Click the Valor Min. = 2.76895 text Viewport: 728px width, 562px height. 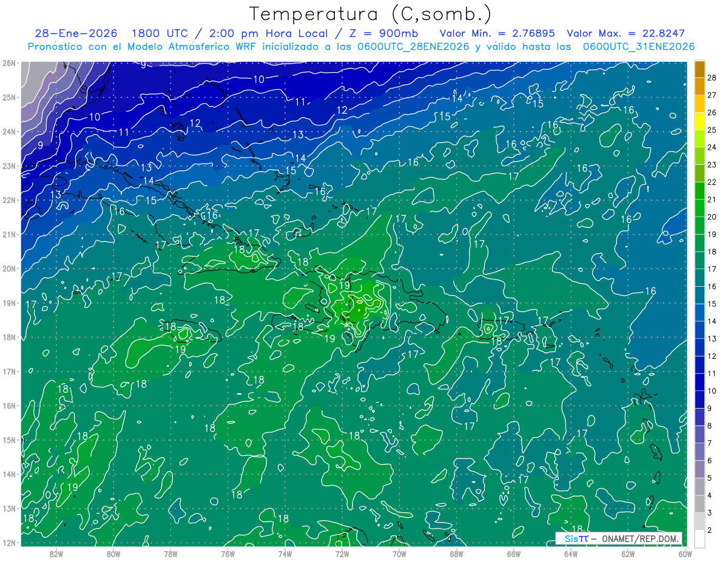click(497, 33)
